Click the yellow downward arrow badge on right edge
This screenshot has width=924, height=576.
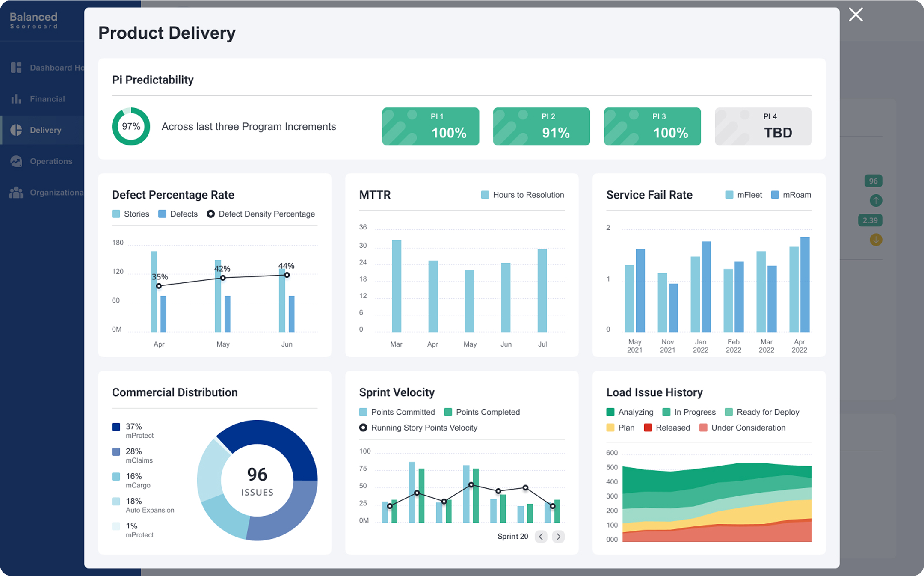[876, 240]
